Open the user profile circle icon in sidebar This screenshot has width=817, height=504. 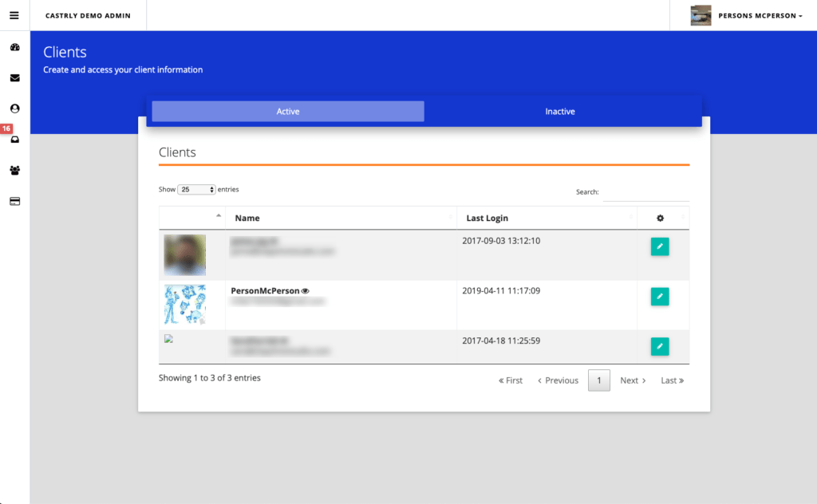tap(14, 108)
